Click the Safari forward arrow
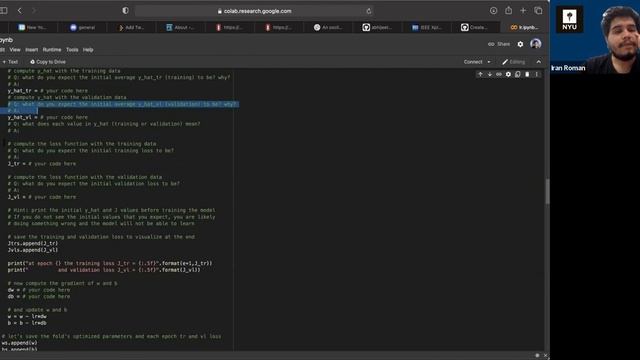The height and width of the screenshot is (360, 640). click(x=34, y=11)
